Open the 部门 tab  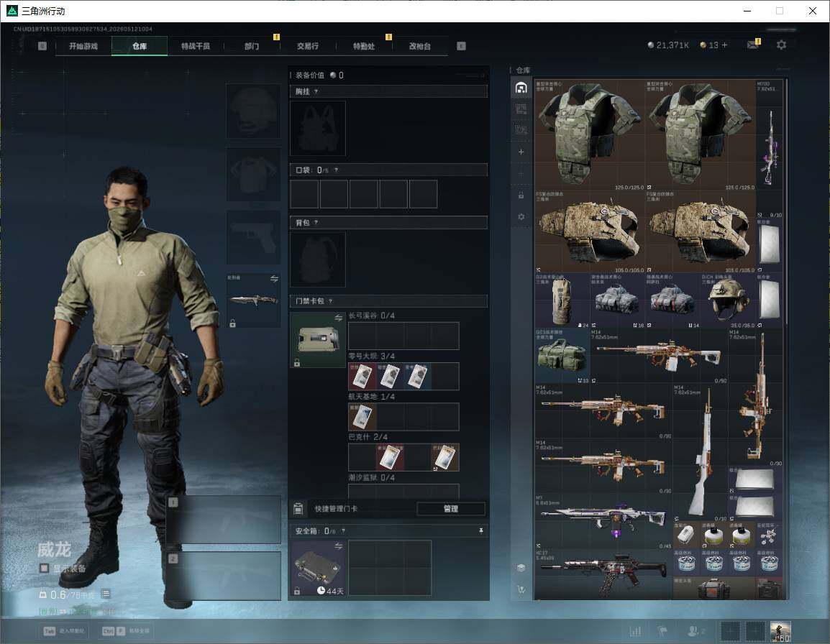click(252, 46)
